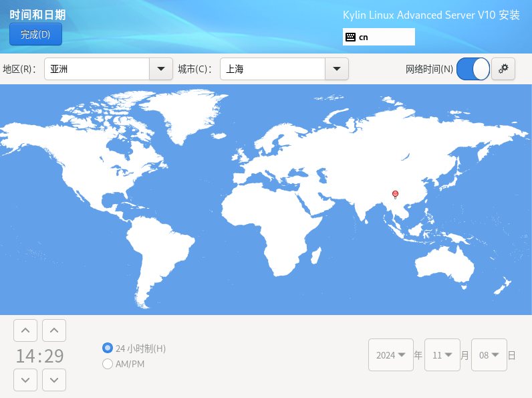This screenshot has height=398, width=532.
Task: Click the red location pin on map
Action: pyautogui.click(x=395, y=194)
